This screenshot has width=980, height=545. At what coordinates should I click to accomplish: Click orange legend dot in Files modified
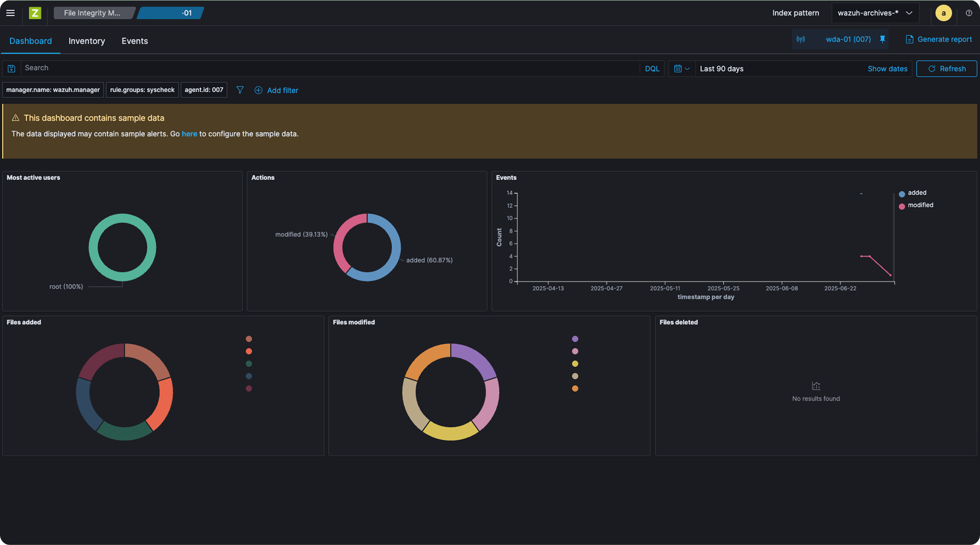(575, 389)
